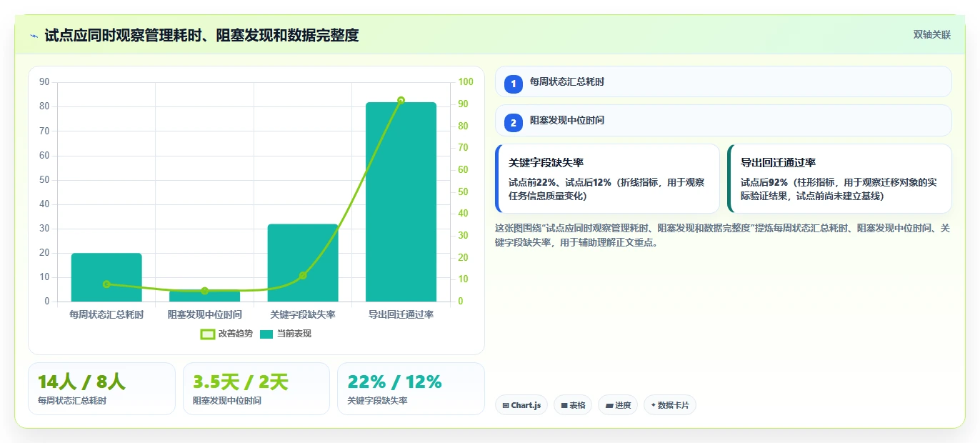This screenshot has width=980, height=443.
Task: Select the 导出回迁通过率 detail card
Action: (839, 179)
